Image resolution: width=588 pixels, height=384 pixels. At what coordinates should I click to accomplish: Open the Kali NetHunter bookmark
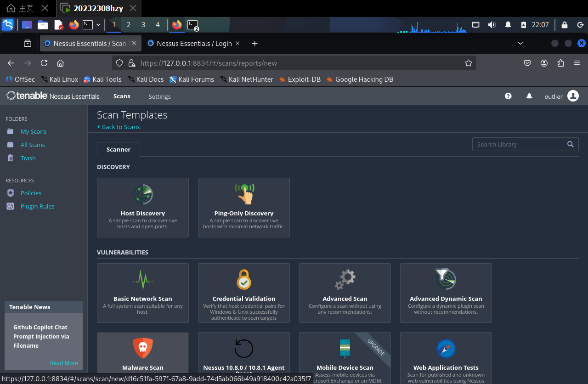246,79
